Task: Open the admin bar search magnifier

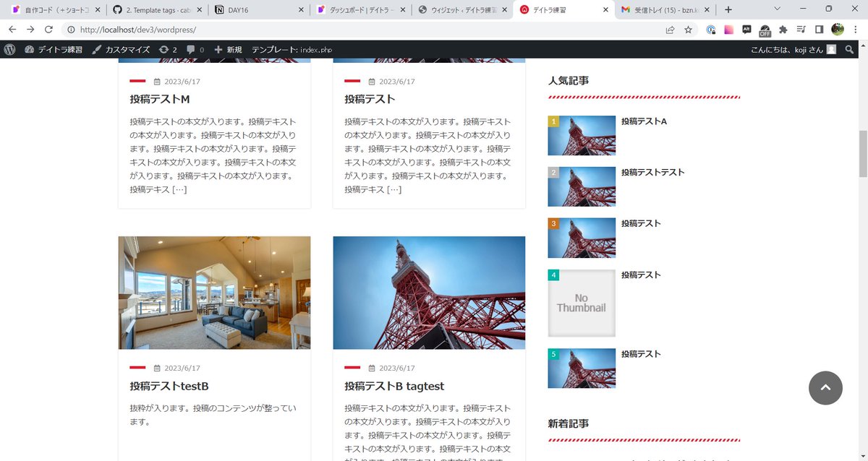Action: [849, 49]
